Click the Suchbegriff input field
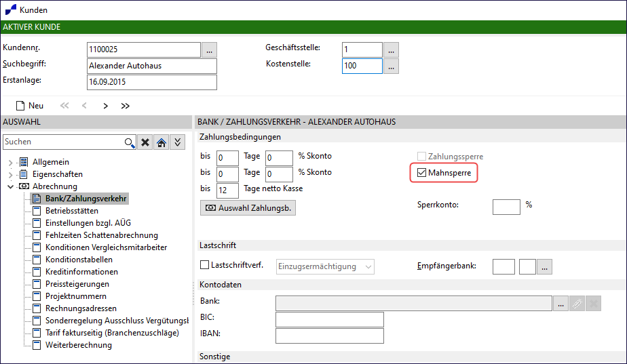The width and height of the screenshot is (627, 364). (x=152, y=66)
